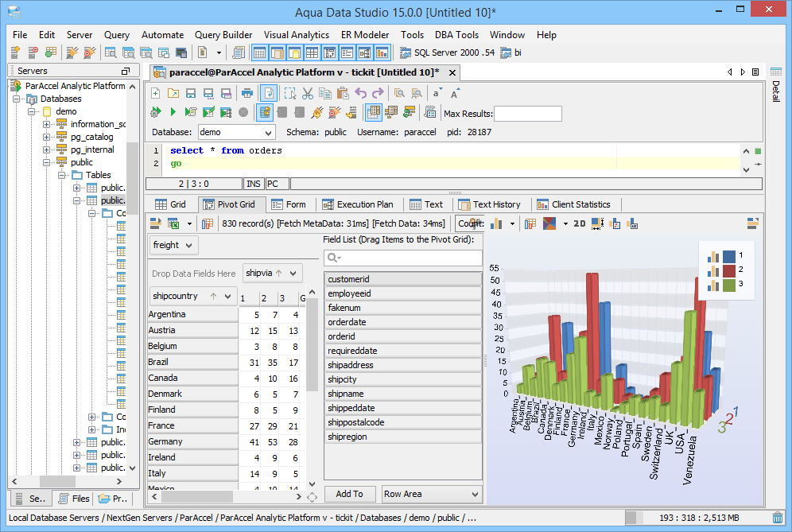Screen dimensions: 792x532
Task: Decrease editor font size with small 'a' icon
Action: click(x=437, y=93)
